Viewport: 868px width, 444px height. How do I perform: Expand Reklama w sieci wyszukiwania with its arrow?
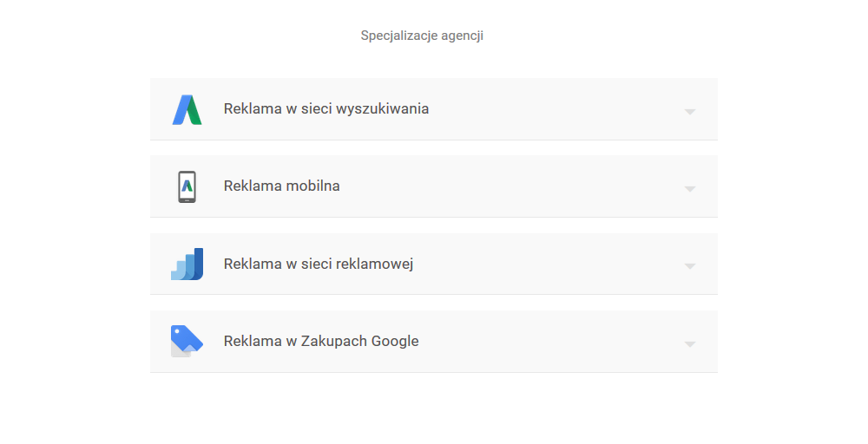[690, 112]
